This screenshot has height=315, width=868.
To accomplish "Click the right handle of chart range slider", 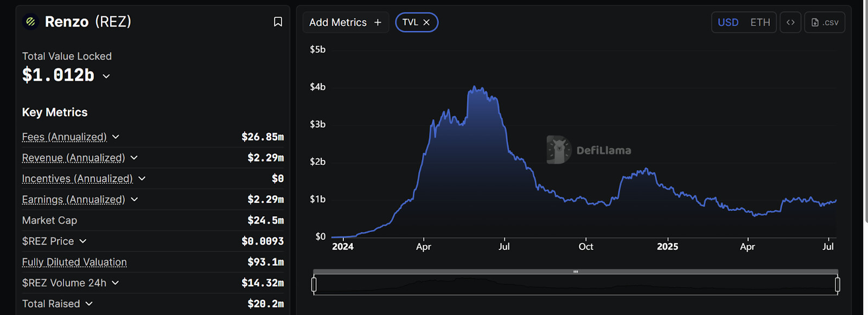I will pyautogui.click(x=838, y=285).
